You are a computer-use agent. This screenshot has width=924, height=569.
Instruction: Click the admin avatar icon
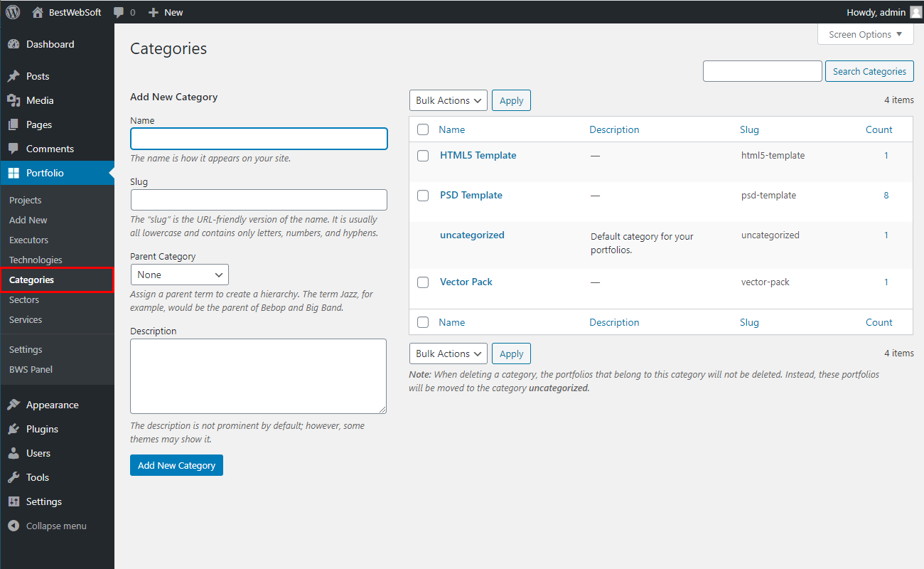pos(915,12)
